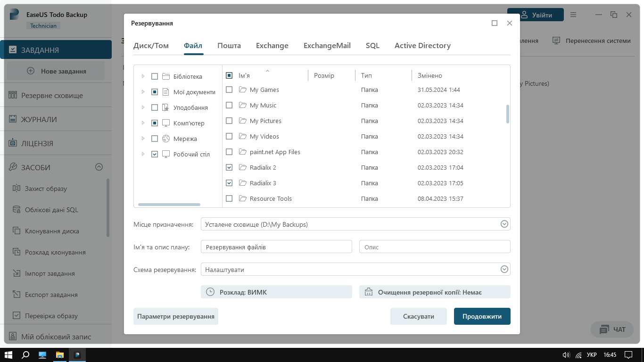Check the paint.net App Files checkbox
Screen dimensions: 644x362
(x=229, y=152)
